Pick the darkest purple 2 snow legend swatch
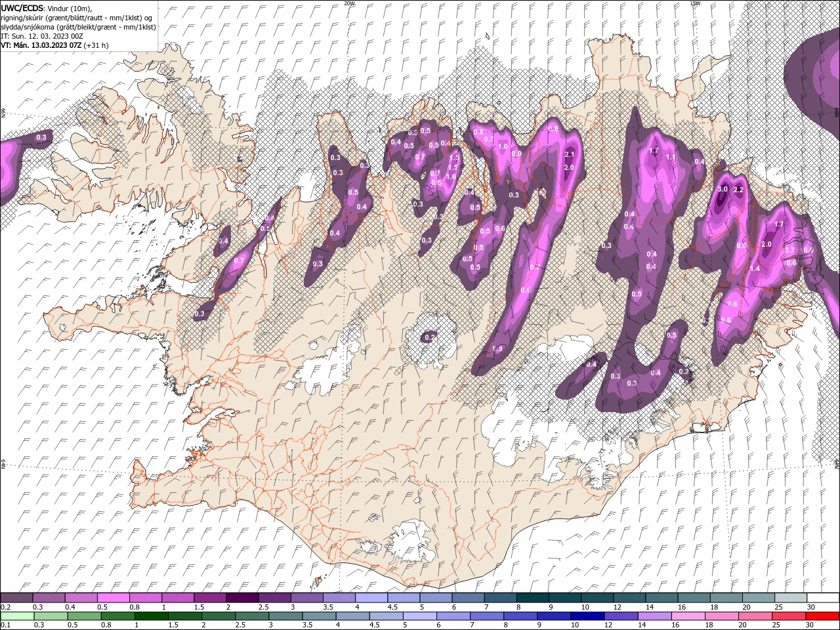840x630 pixels. pos(241,598)
